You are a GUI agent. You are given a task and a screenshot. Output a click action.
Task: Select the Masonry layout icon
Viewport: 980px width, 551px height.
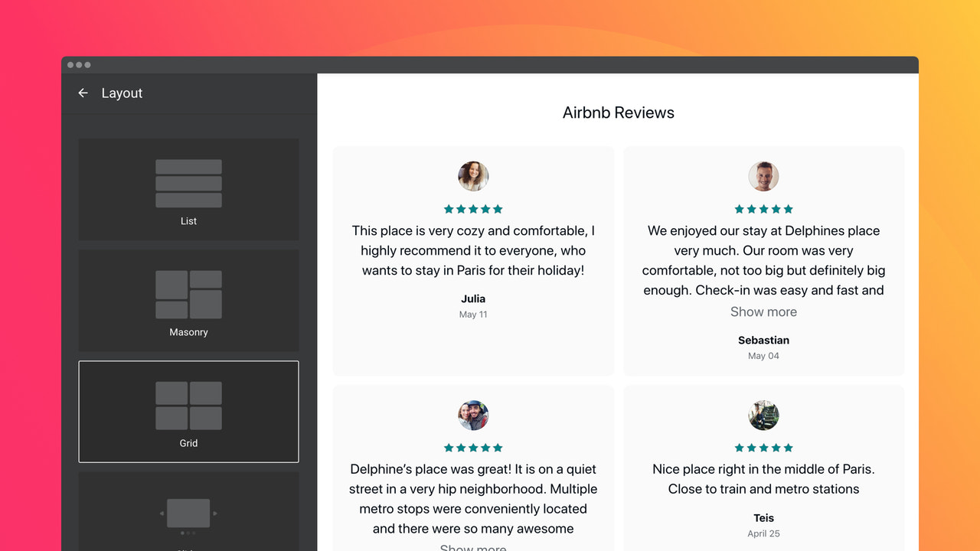pyautogui.click(x=188, y=293)
